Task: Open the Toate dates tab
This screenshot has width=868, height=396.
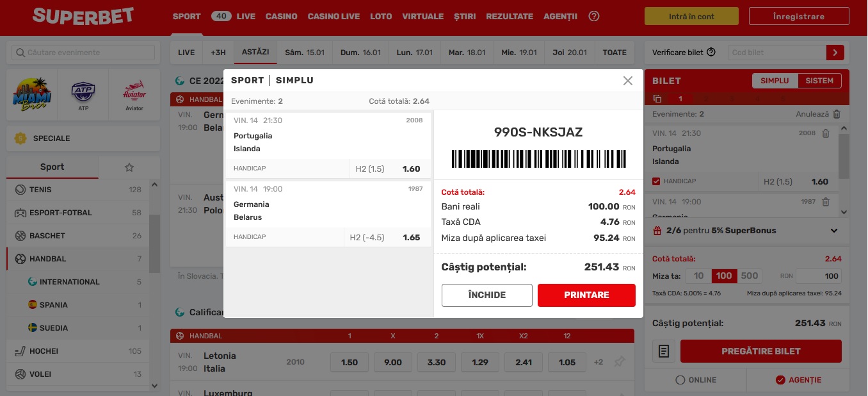Action: [615, 53]
